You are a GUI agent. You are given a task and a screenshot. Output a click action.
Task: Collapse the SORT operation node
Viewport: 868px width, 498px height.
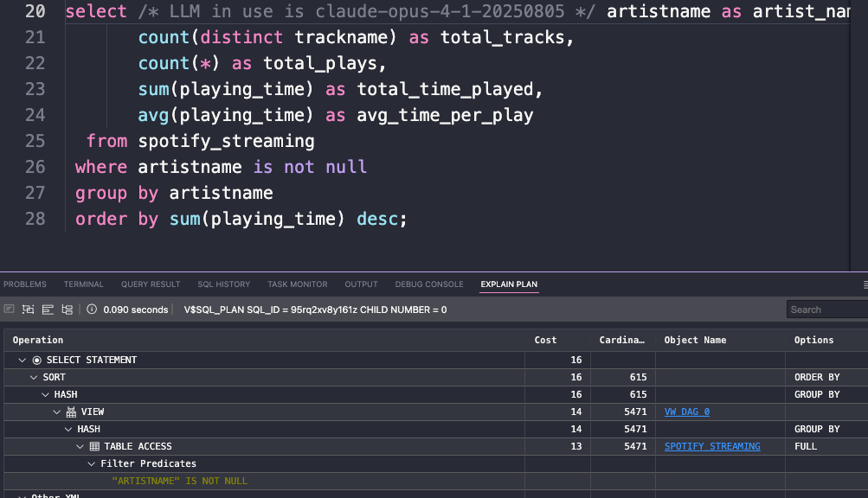click(34, 378)
